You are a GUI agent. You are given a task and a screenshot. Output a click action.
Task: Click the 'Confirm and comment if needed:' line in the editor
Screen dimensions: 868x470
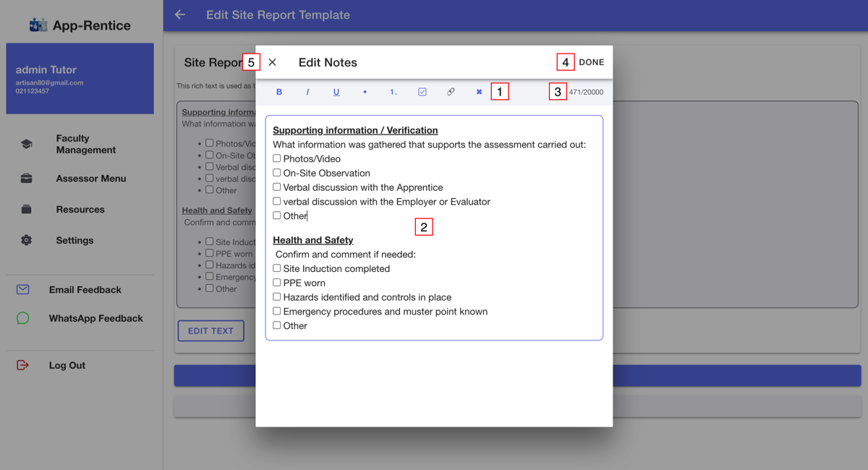(346, 255)
